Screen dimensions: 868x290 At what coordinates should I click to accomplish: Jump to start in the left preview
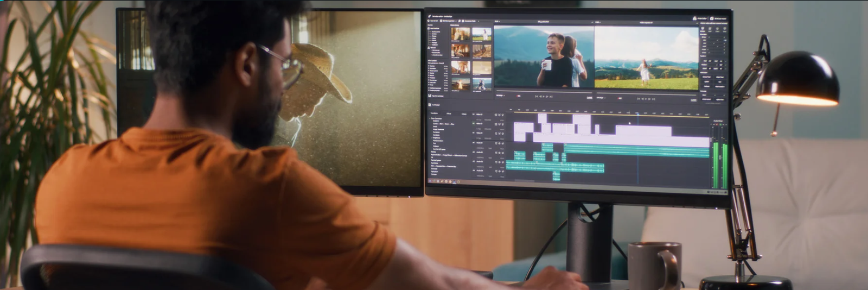pyautogui.click(x=536, y=97)
